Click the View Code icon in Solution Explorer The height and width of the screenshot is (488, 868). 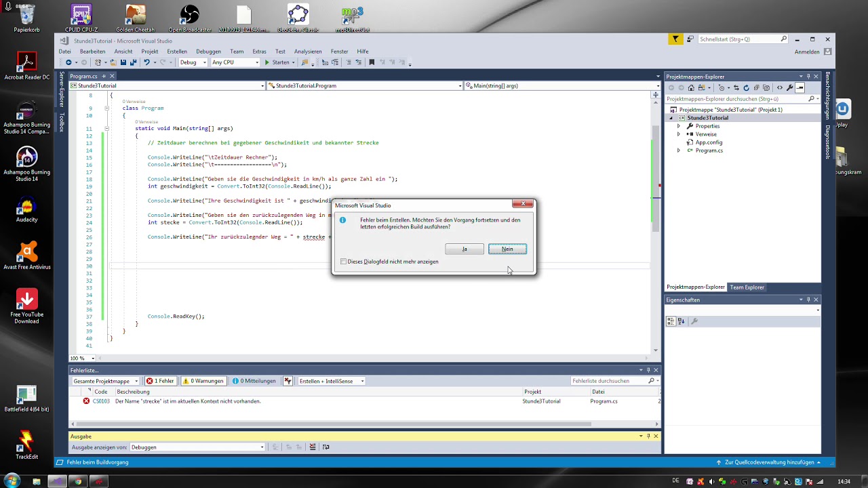(x=780, y=87)
